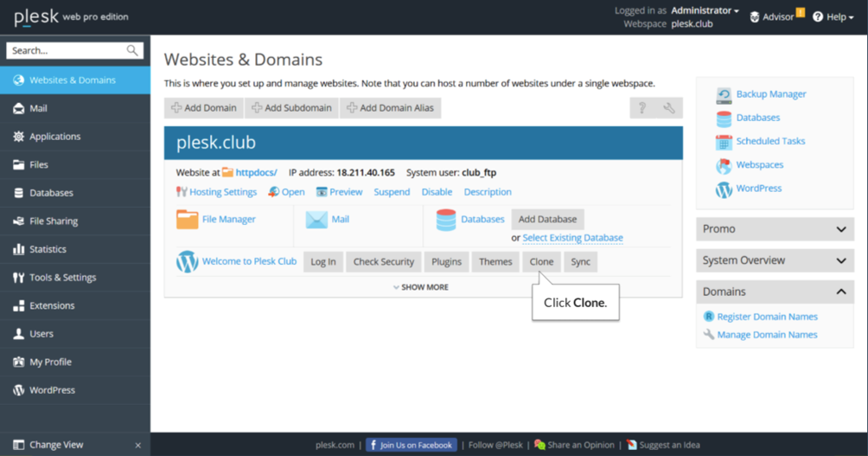868x456 pixels.
Task: Click the question mark help button
Action: click(x=642, y=107)
